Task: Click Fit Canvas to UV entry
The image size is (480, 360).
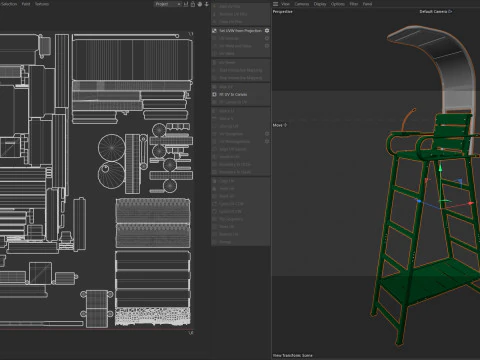Action: (x=233, y=102)
